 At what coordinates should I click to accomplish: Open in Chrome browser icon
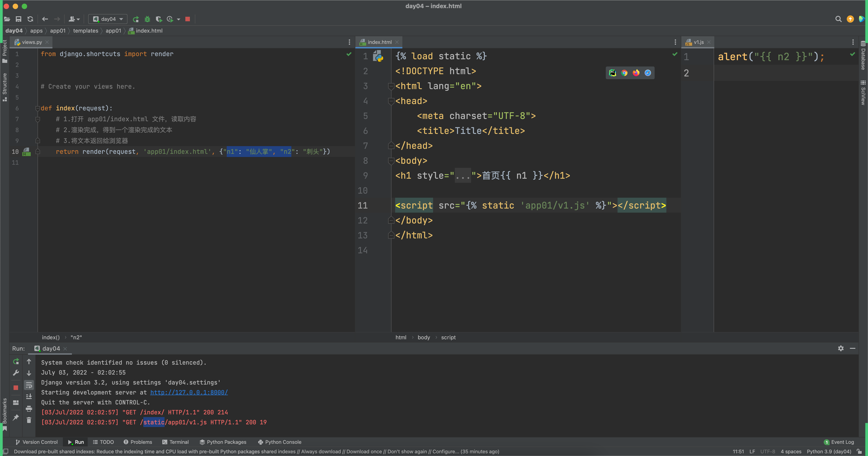coord(624,73)
